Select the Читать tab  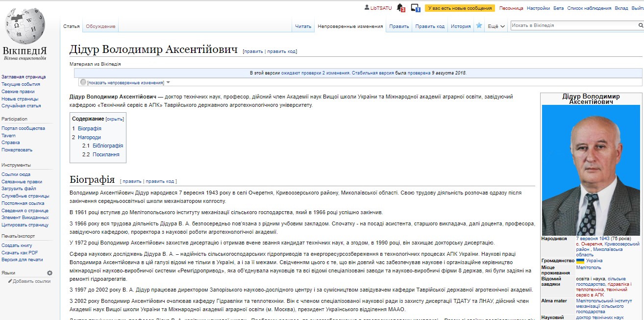tap(303, 26)
